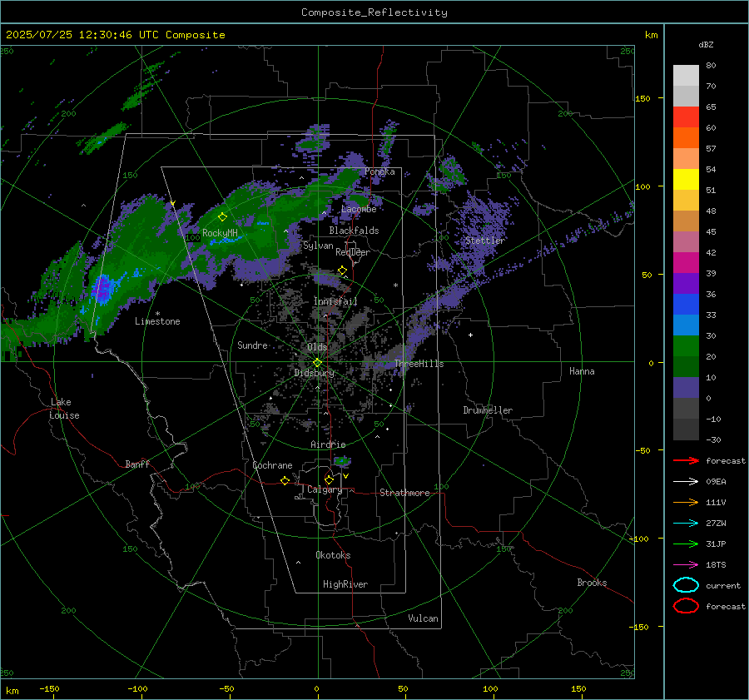Image resolution: width=749 pixels, height=700 pixels.
Task: Click the RedDeer label
Action: (353, 252)
